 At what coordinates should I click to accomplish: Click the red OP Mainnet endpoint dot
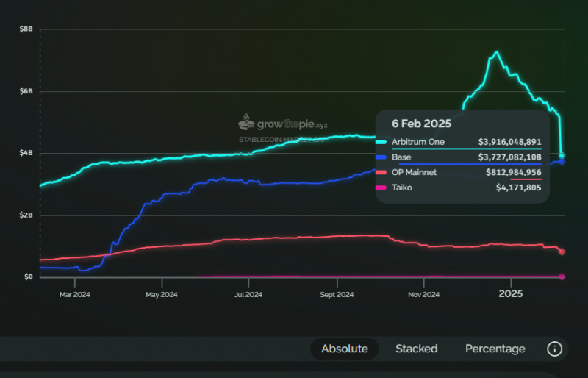562,252
